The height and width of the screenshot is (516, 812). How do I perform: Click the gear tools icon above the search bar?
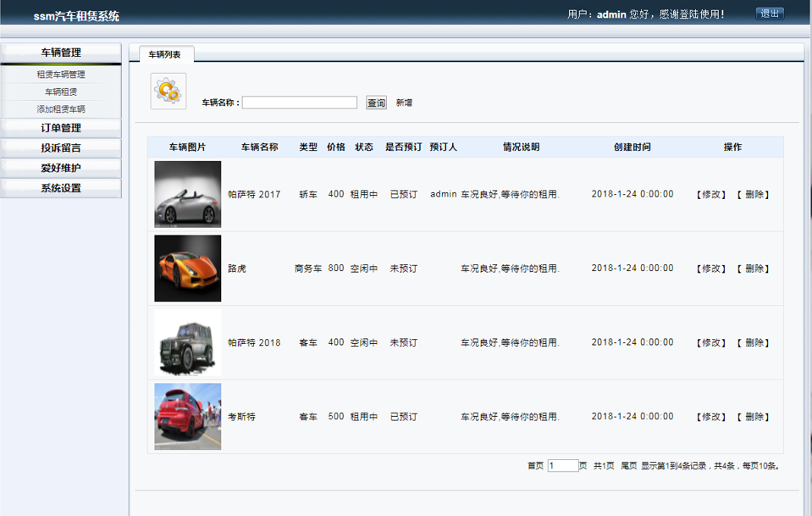167,91
